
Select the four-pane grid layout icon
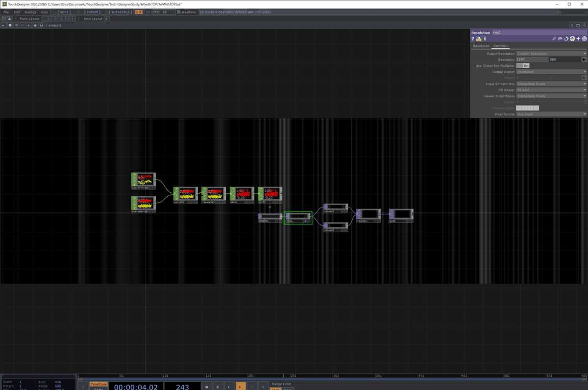click(73, 19)
